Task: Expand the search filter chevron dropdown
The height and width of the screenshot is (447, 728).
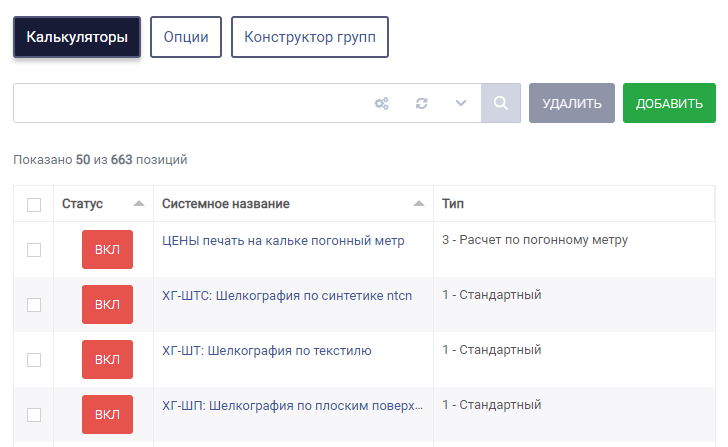Action: (x=461, y=103)
